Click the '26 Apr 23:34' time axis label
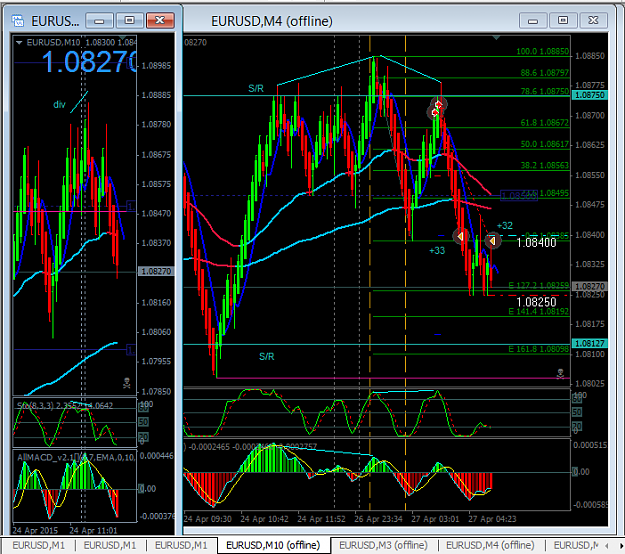The height and width of the screenshot is (554, 625). point(378,519)
